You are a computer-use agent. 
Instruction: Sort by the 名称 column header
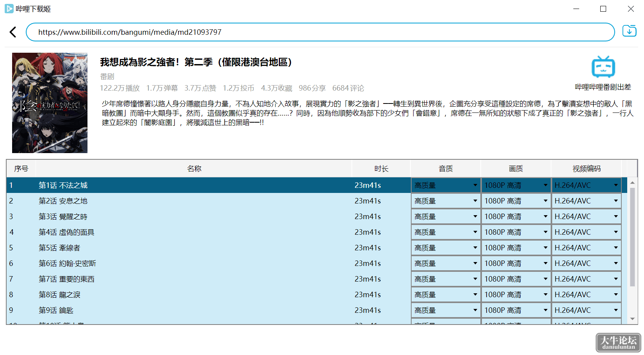tap(194, 169)
